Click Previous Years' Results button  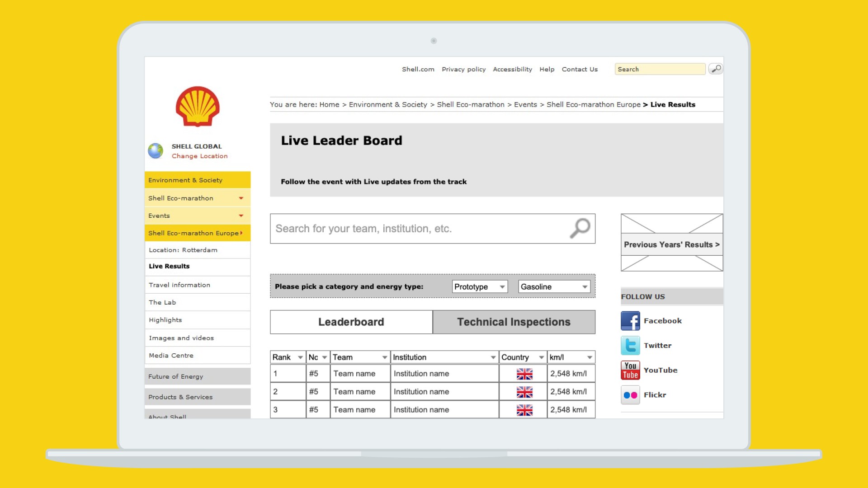tap(671, 244)
